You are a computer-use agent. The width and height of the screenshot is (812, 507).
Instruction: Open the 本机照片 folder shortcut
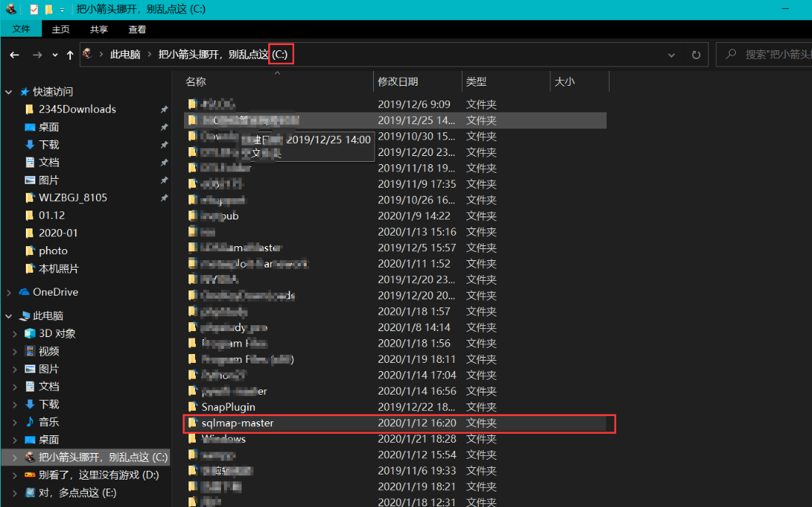click(x=58, y=269)
